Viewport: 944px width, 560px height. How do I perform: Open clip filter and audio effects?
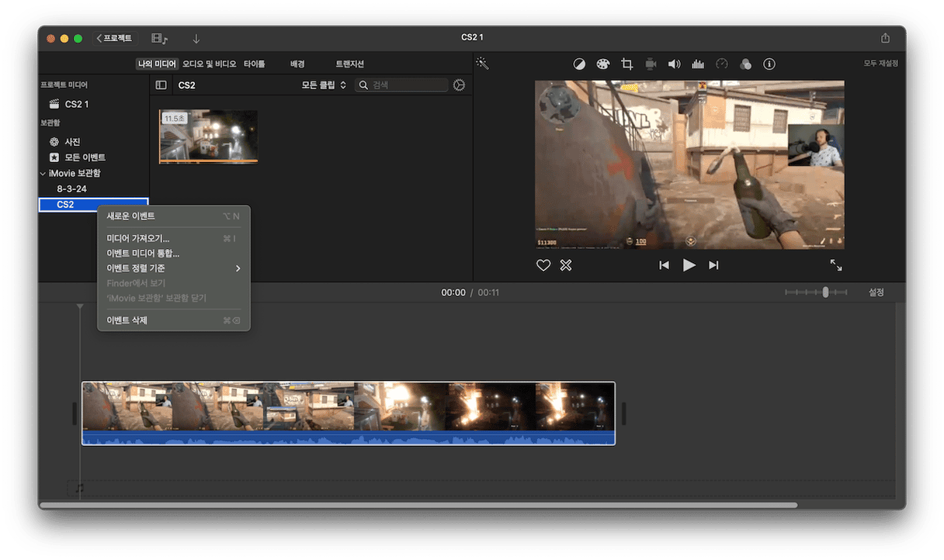(x=745, y=64)
